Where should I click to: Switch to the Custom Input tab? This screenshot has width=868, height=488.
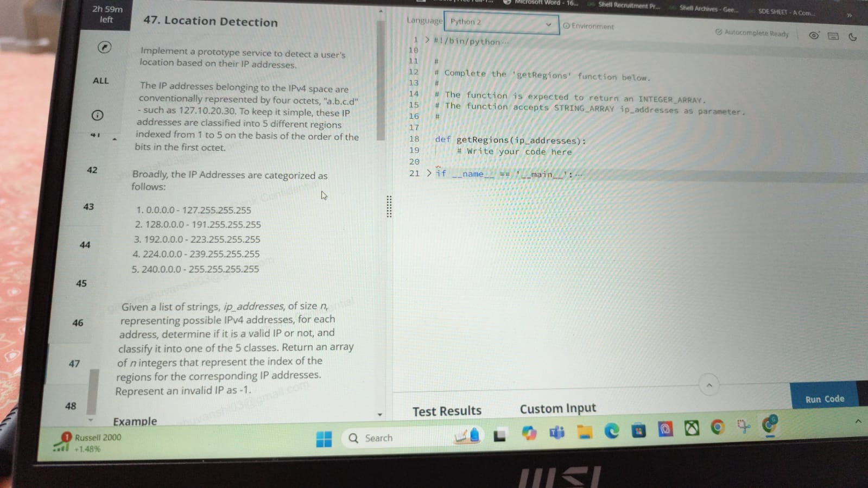(x=557, y=408)
